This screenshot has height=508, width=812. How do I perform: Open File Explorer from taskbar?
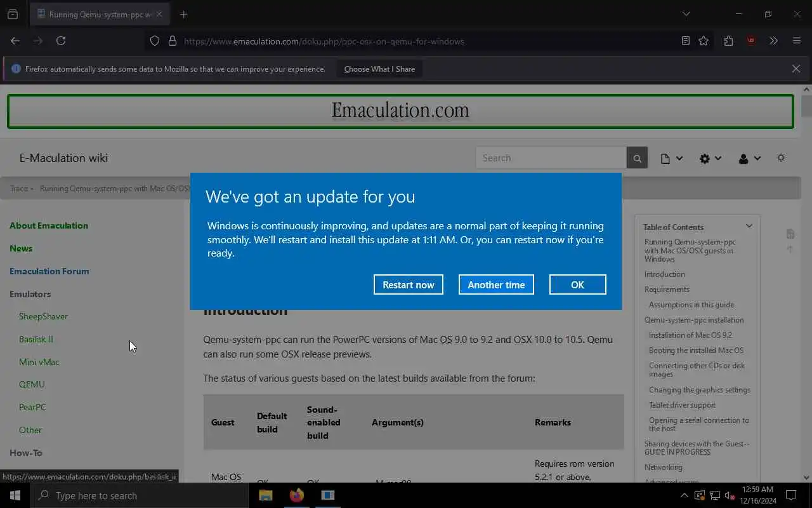click(x=266, y=495)
